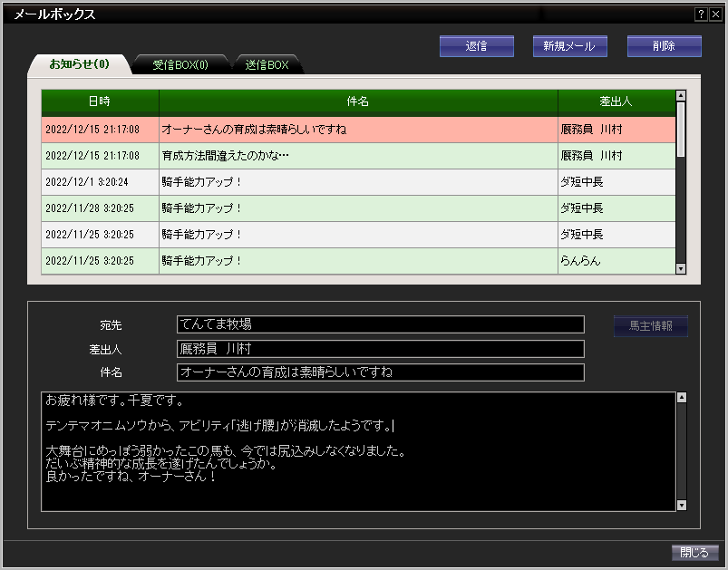Select mail オーナーさんの育成は素晴らしいですね in the list
The width and height of the screenshot is (728, 570).
358,130
